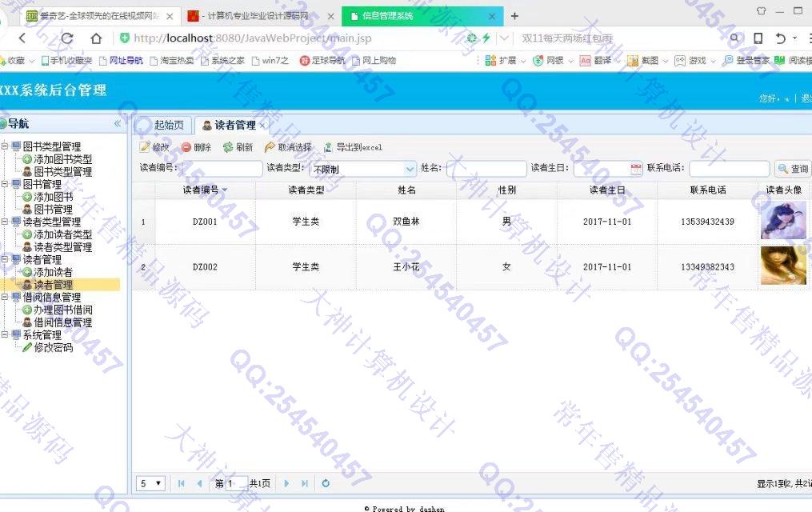Open the page size dropdown showing 5
The image size is (812, 512).
point(151,483)
